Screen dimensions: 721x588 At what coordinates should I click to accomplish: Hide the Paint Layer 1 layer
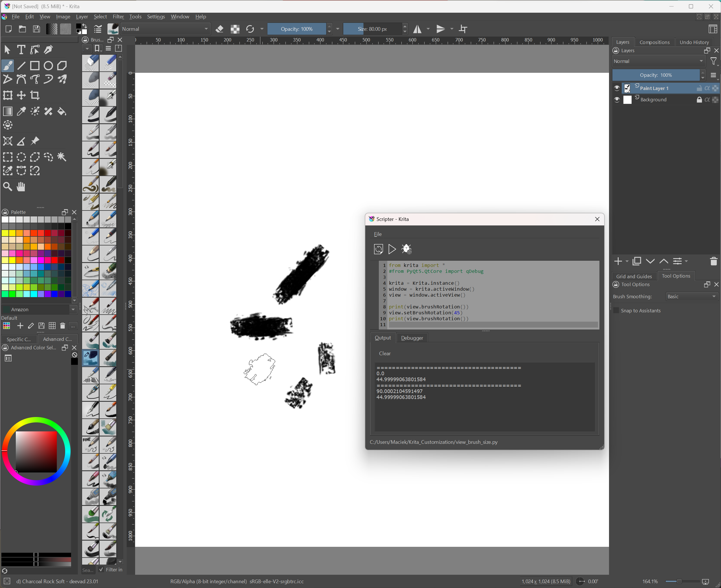[x=617, y=88]
